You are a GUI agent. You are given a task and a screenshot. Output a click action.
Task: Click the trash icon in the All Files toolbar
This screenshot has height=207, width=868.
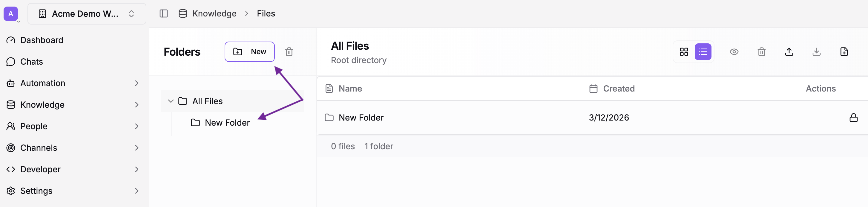coord(762,52)
